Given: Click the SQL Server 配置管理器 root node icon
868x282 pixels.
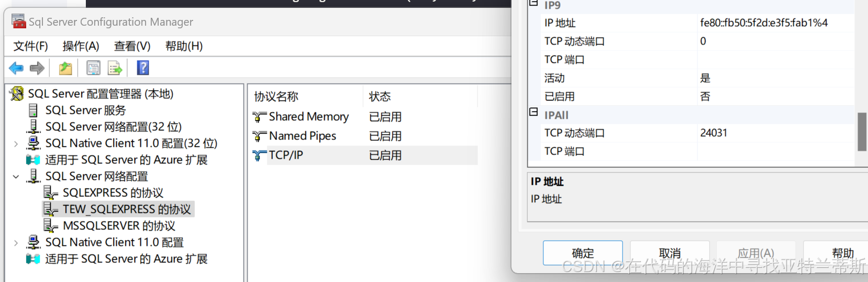Looking at the screenshot, I should point(17,94).
